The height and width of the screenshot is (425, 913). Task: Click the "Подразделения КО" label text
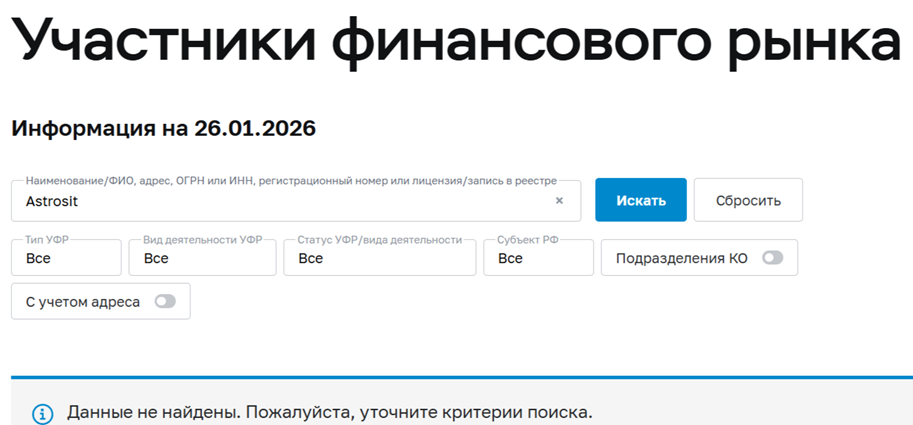(681, 258)
